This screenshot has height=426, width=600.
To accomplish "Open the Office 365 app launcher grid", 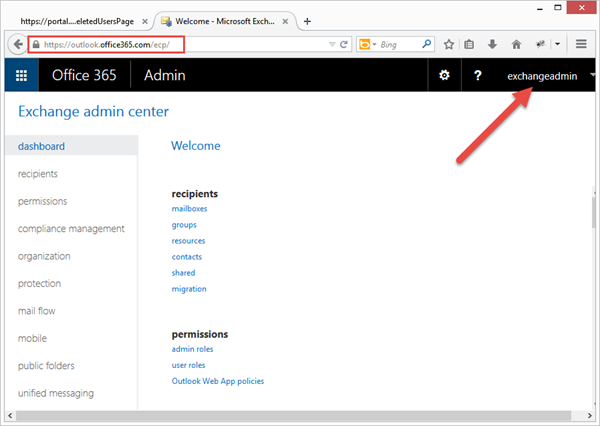I will [x=21, y=76].
